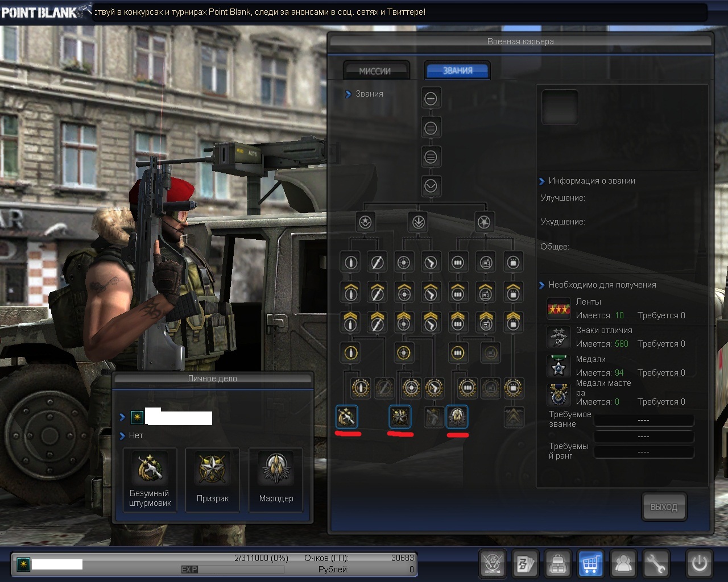This screenshot has height=582, width=728.
Task: Click the scrolling news ticker text
Action: [x=259, y=11]
